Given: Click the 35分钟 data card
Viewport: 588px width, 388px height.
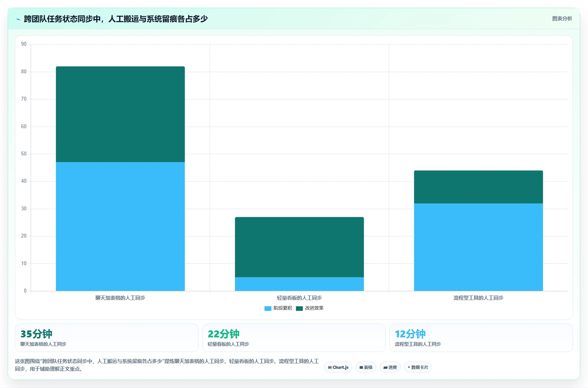Looking at the screenshot, I should click(x=107, y=338).
